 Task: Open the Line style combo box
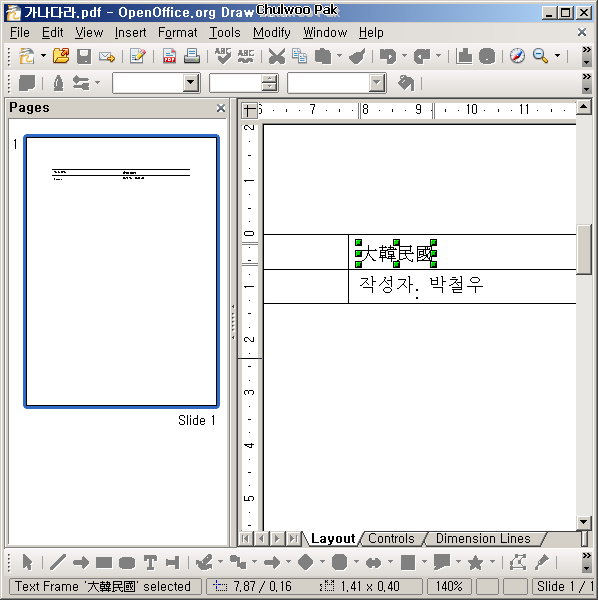coord(156,83)
